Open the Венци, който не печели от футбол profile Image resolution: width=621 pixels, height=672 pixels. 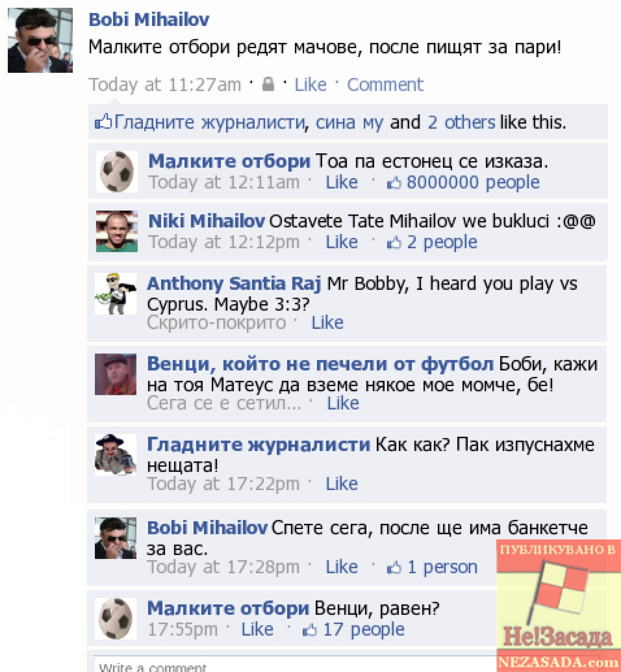coord(320,364)
